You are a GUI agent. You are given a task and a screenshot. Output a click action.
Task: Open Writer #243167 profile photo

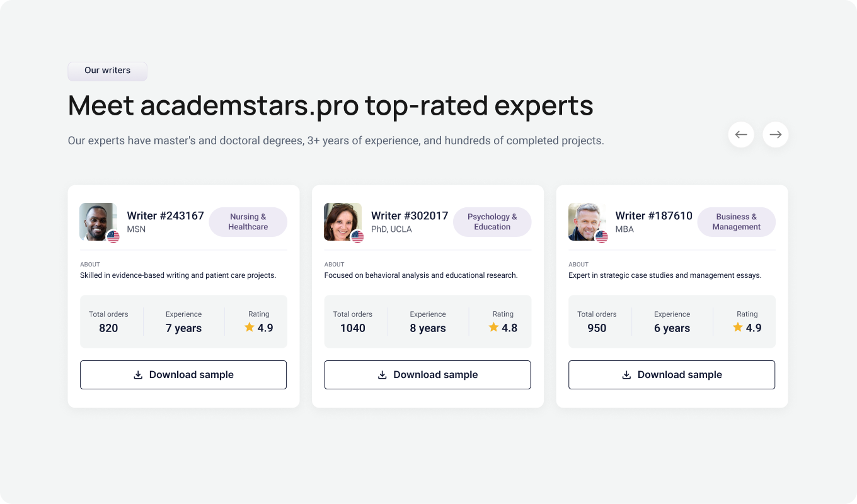pyautogui.click(x=97, y=220)
